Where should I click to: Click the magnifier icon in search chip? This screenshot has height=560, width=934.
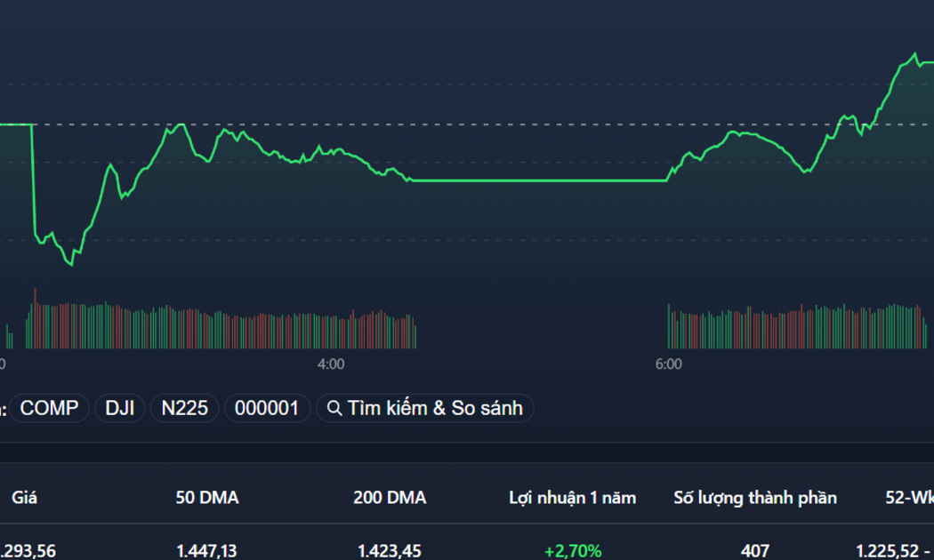(x=334, y=408)
